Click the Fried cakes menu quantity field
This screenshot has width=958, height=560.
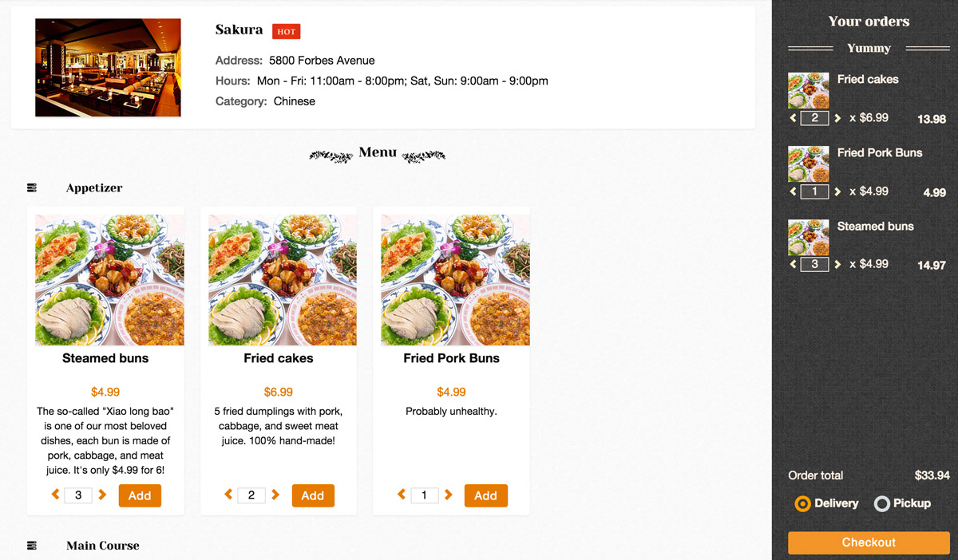pos(251,495)
